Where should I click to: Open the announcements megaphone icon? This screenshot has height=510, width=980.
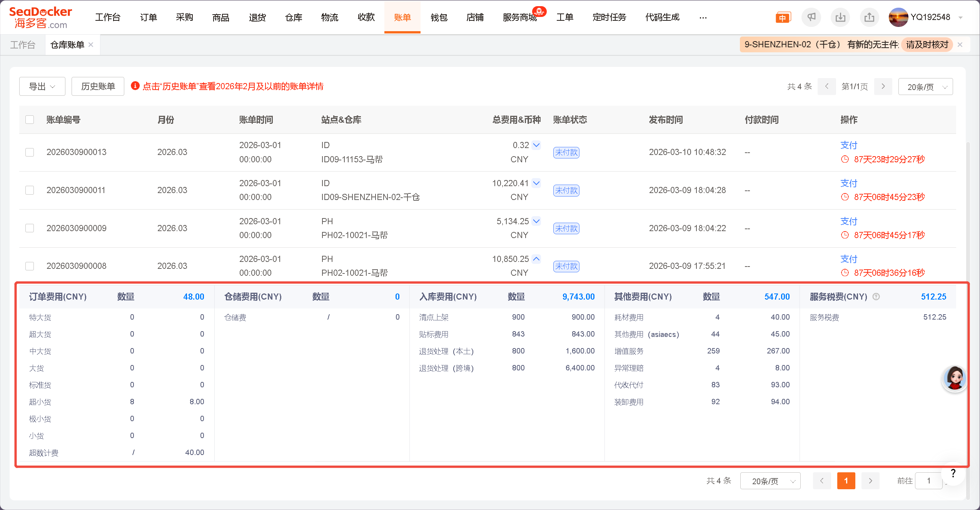pos(811,17)
